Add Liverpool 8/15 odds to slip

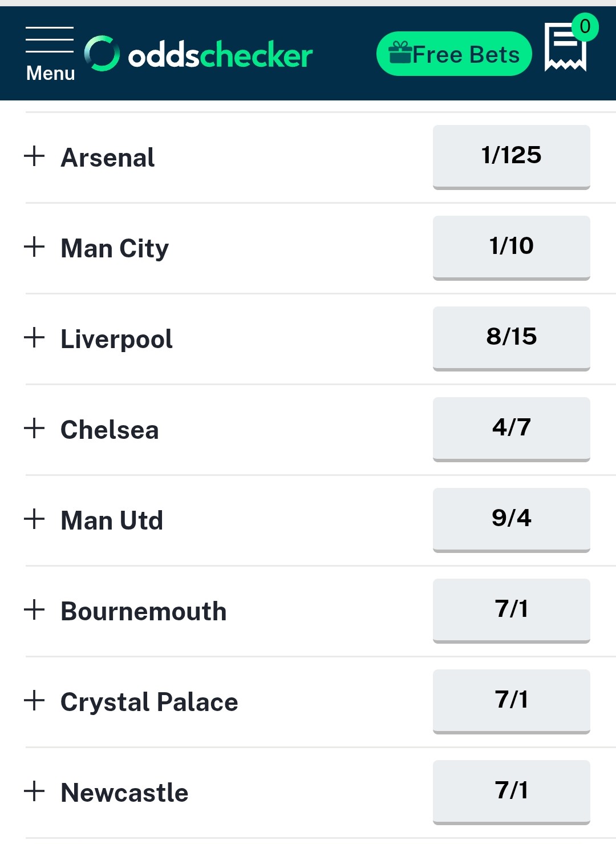tap(511, 337)
